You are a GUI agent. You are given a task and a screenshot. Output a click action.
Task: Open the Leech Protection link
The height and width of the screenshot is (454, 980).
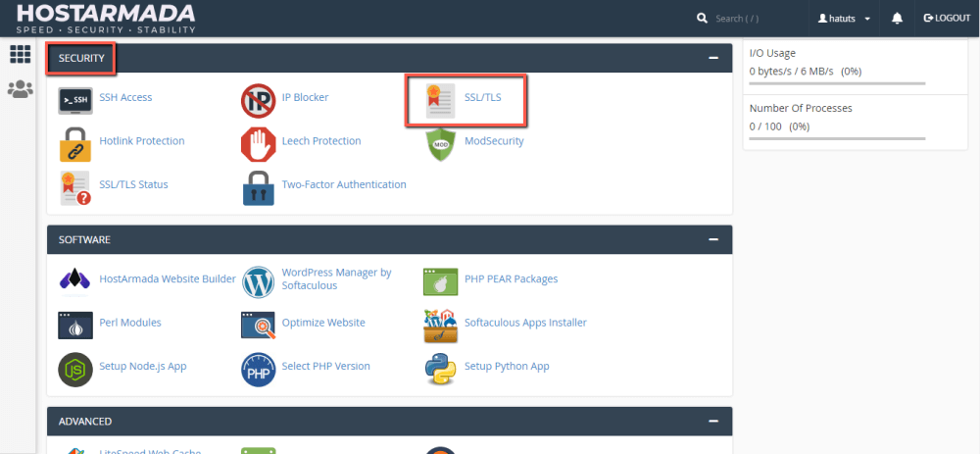[321, 140]
